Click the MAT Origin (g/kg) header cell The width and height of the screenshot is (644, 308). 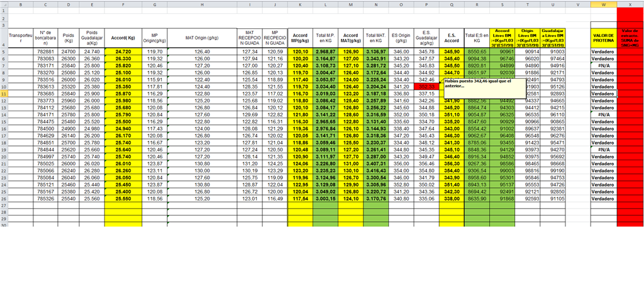point(202,38)
